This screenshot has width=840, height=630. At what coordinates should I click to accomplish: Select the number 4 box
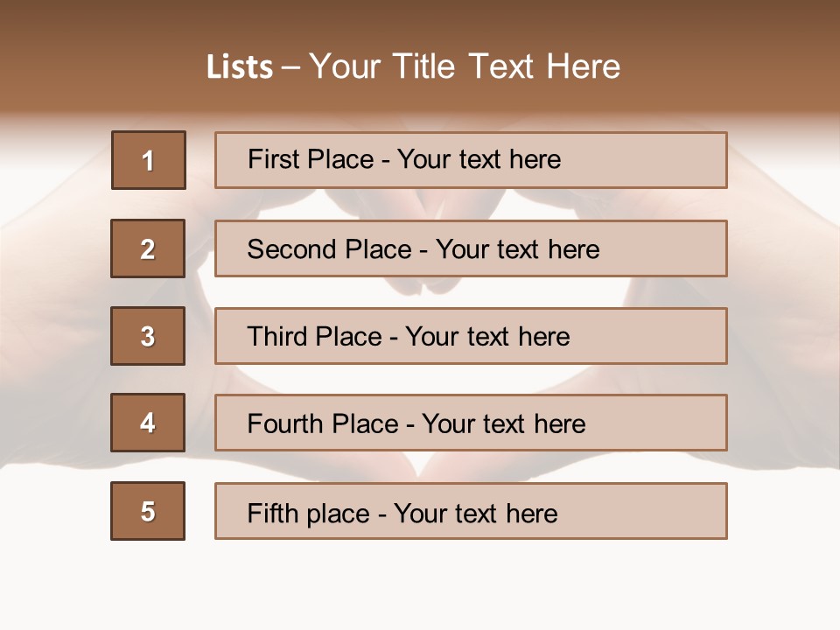pyautogui.click(x=148, y=423)
